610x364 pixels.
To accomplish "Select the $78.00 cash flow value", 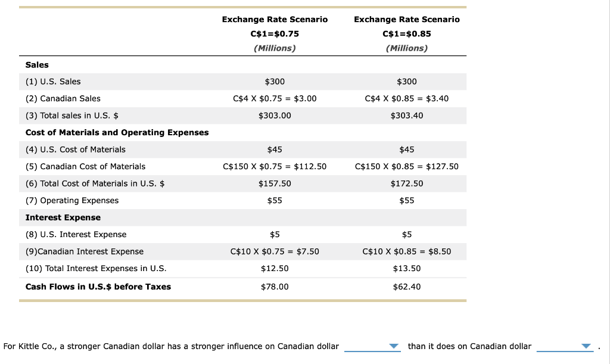I will [x=275, y=287].
